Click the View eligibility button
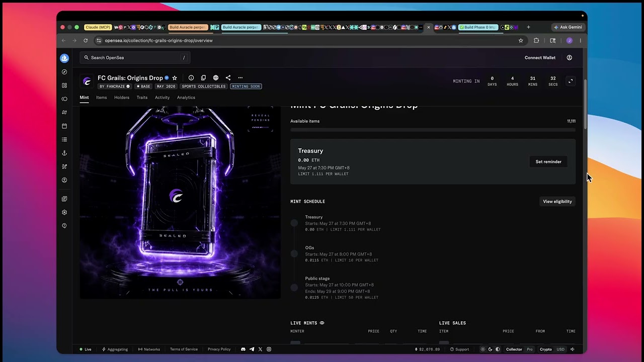Viewport: 644px width, 362px height. (x=557, y=202)
